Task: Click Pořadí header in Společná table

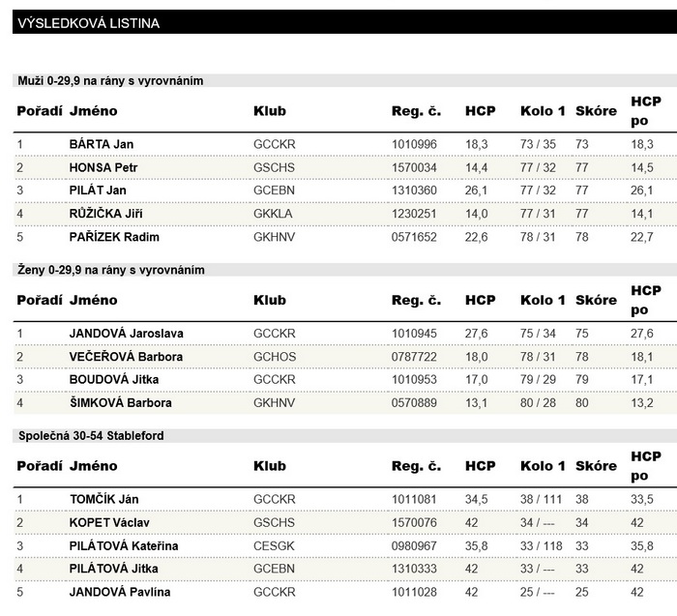Action: [x=40, y=466]
